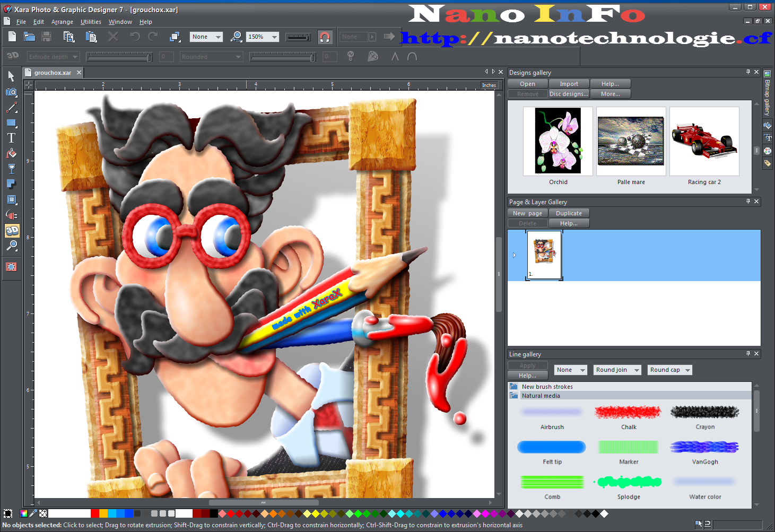Open the Rounded bevel type dropdown

[x=211, y=57]
